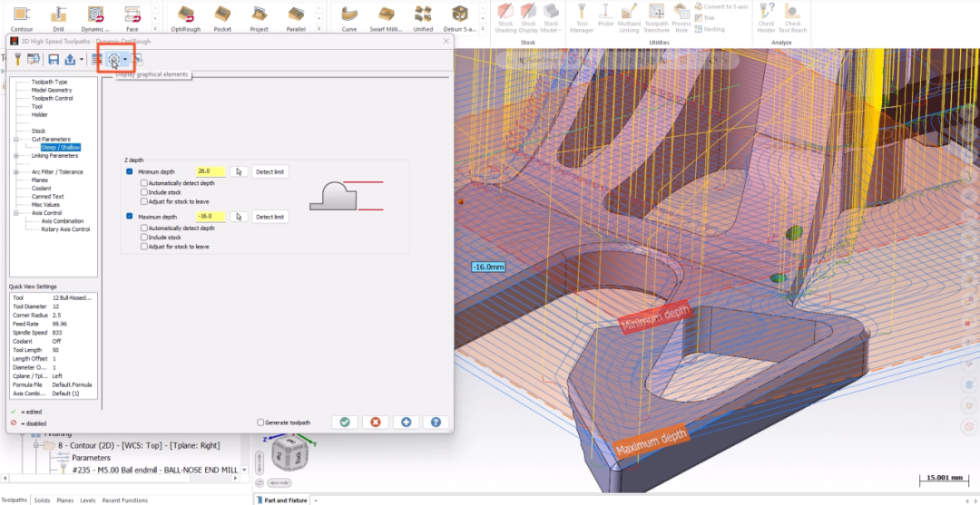Click the blue plus Apply button

point(406,422)
